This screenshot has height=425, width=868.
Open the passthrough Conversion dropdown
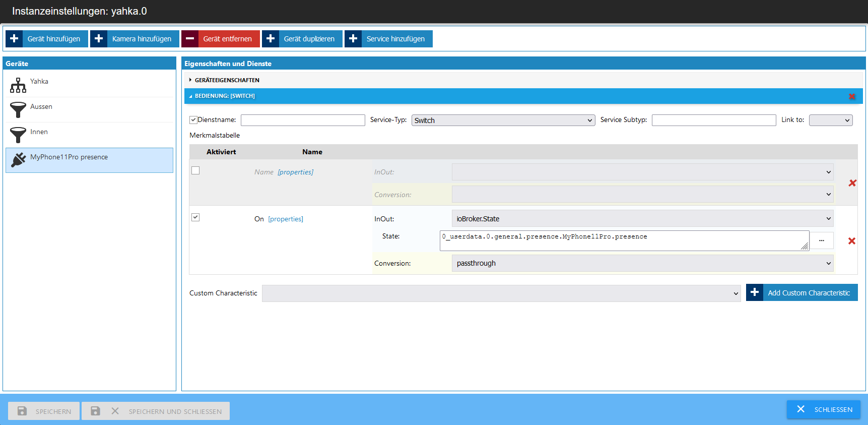point(642,263)
